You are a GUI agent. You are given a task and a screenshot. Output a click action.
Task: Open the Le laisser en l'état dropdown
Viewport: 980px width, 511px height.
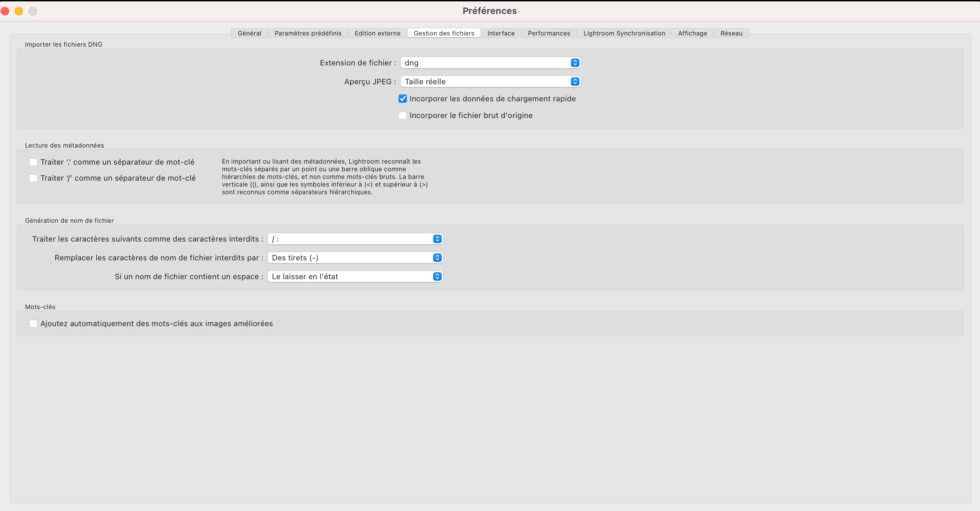tap(355, 276)
